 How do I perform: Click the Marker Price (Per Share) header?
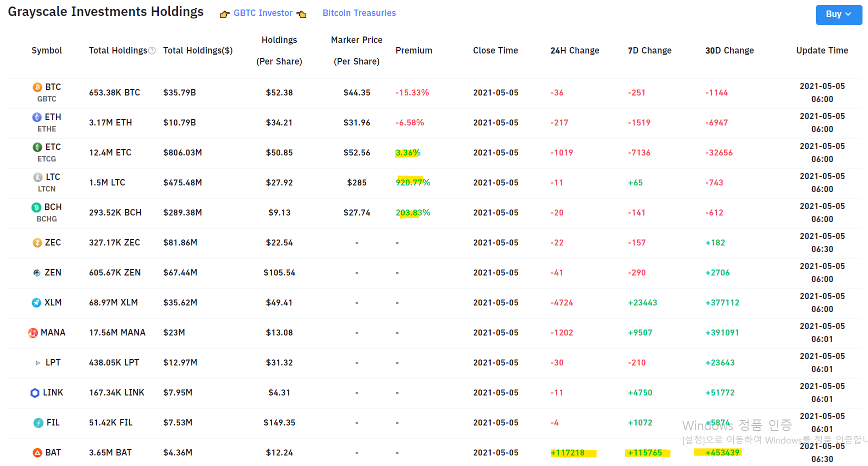pos(357,50)
